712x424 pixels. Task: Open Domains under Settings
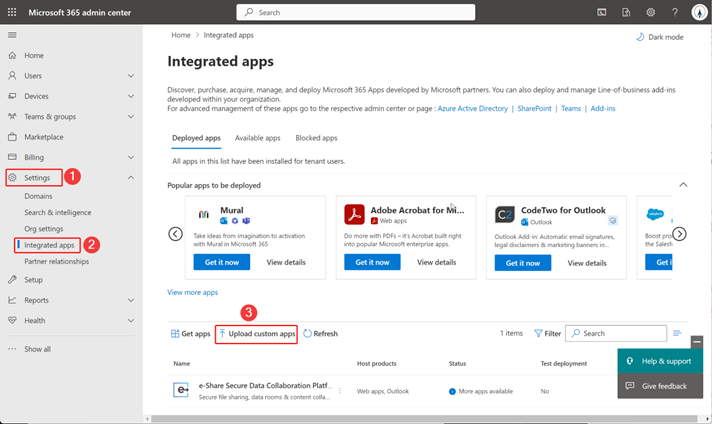(x=38, y=196)
